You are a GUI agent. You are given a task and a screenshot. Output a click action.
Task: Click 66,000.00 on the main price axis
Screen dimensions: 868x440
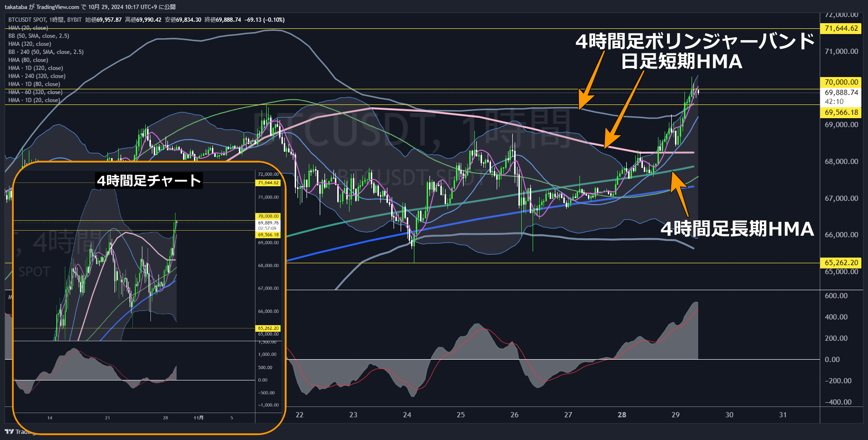coord(842,235)
